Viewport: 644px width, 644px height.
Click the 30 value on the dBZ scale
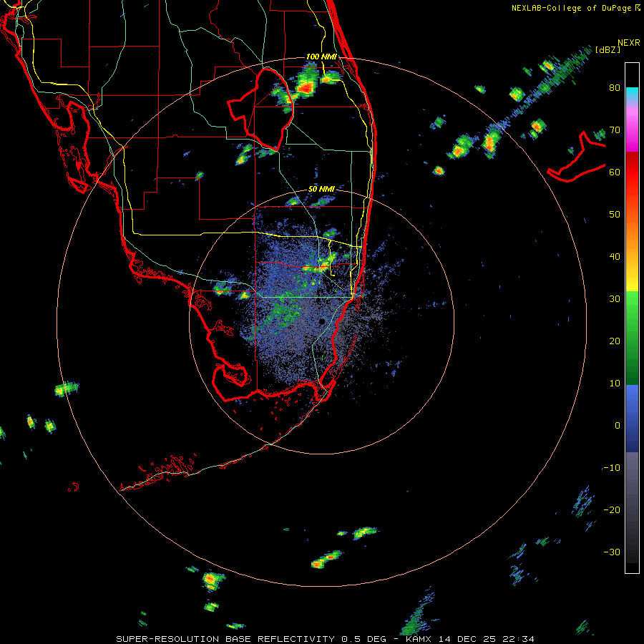pyautogui.click(x=615, y=298)
